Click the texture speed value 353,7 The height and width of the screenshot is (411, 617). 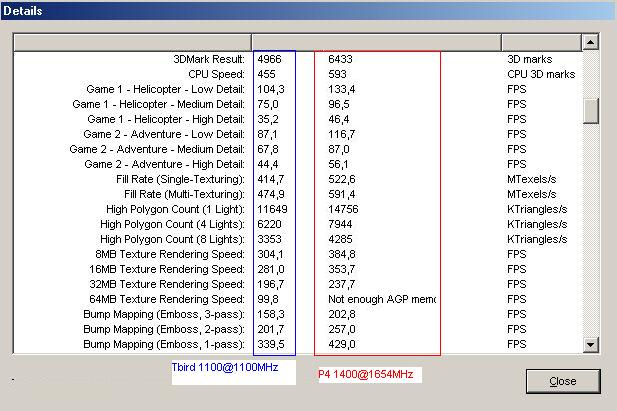click(x=342, y=269)
